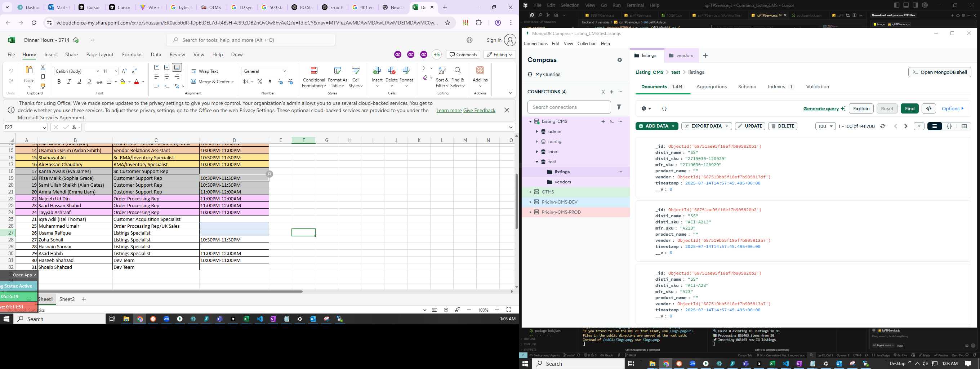Toggle Double Underline in Excel ribbon

click(89, 81)
